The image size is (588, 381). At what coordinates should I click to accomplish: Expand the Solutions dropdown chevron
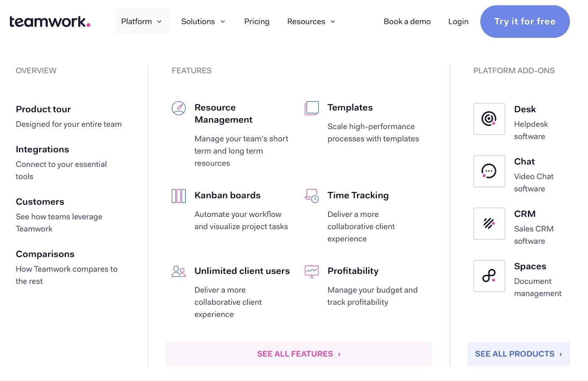pyautogui.click(x=223, y=22)
